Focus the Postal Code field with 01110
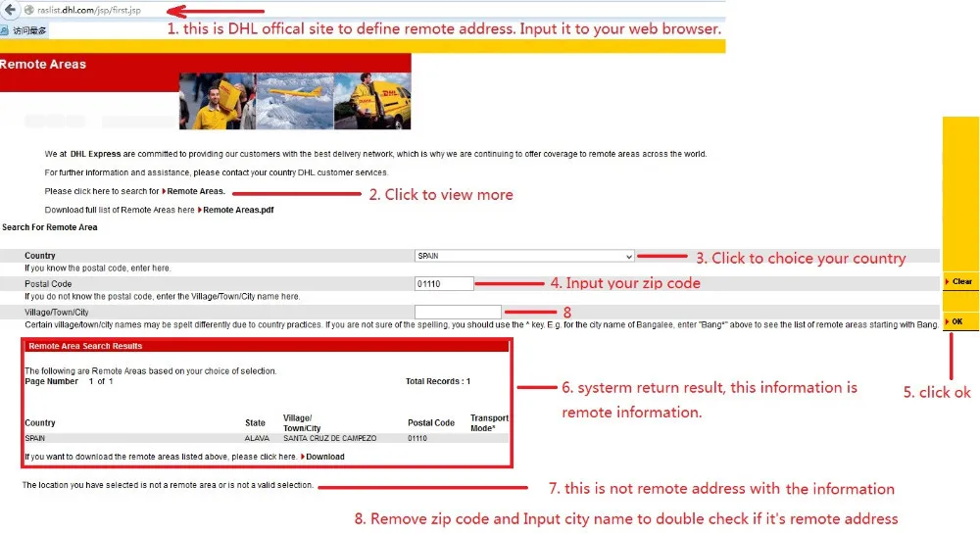 coord(444,284)
